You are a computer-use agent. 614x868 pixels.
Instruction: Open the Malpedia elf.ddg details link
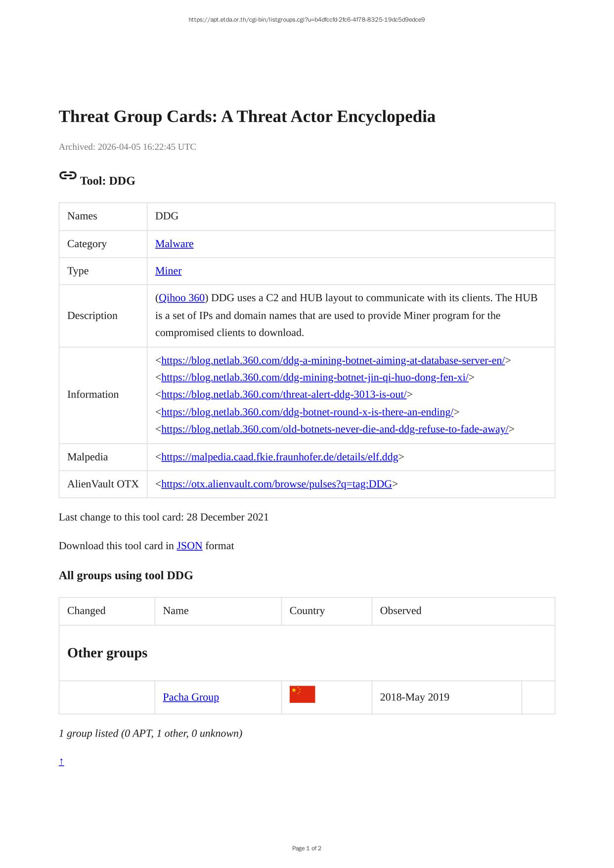click(x=279, y=457)
